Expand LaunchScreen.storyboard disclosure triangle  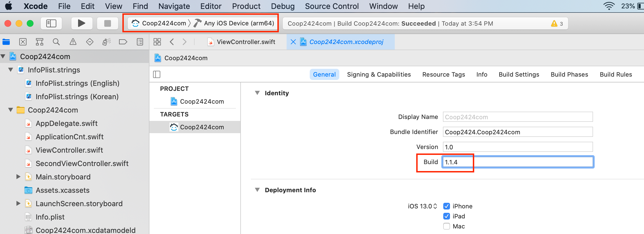coord(18,204)
